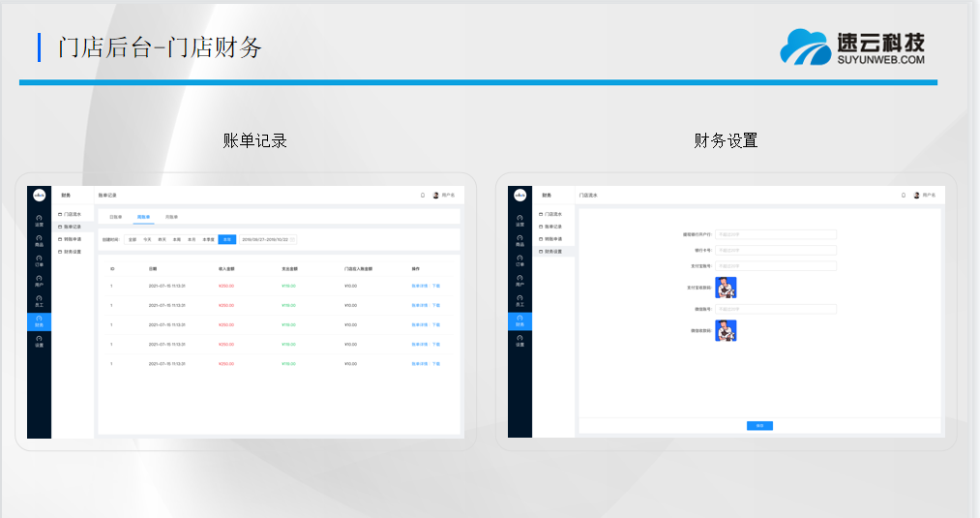Select the 本季度 time filter option
Screen dimensions: 980x518
208,238
